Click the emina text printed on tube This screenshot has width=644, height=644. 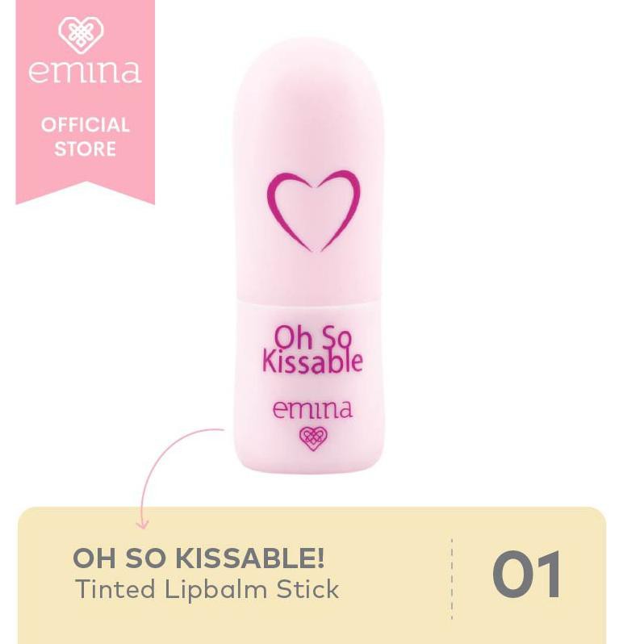tap(312, 409)
